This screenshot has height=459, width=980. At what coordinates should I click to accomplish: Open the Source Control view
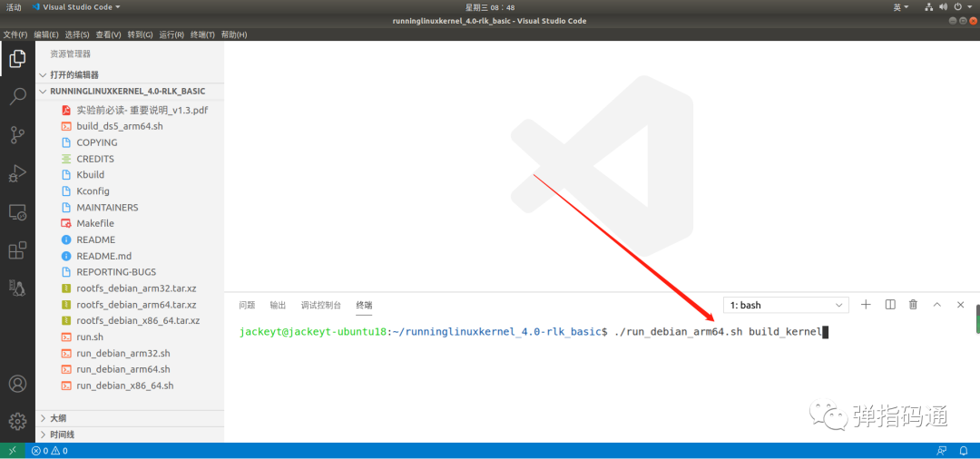click(17, 135)
